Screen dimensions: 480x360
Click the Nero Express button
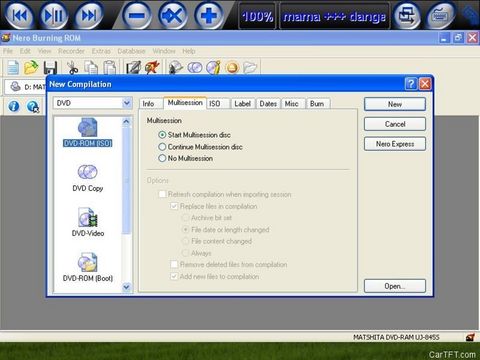tap(395, 144)
